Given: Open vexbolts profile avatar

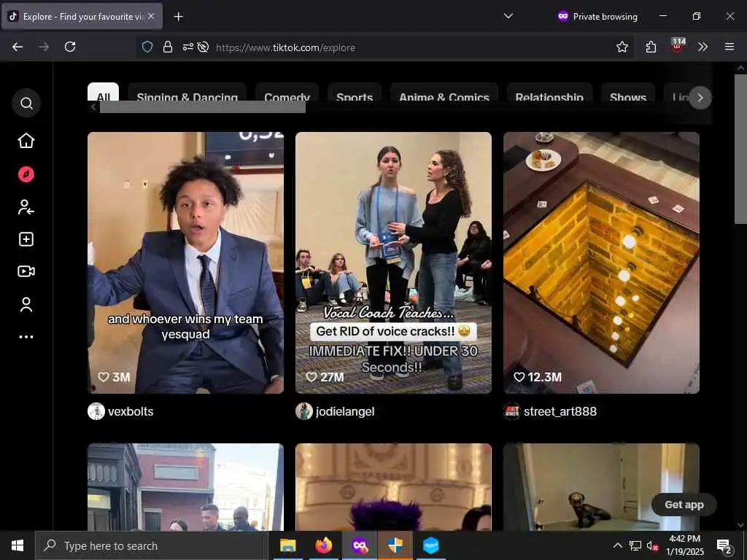Looking at the screenshot, I should [x=96, y=411].
